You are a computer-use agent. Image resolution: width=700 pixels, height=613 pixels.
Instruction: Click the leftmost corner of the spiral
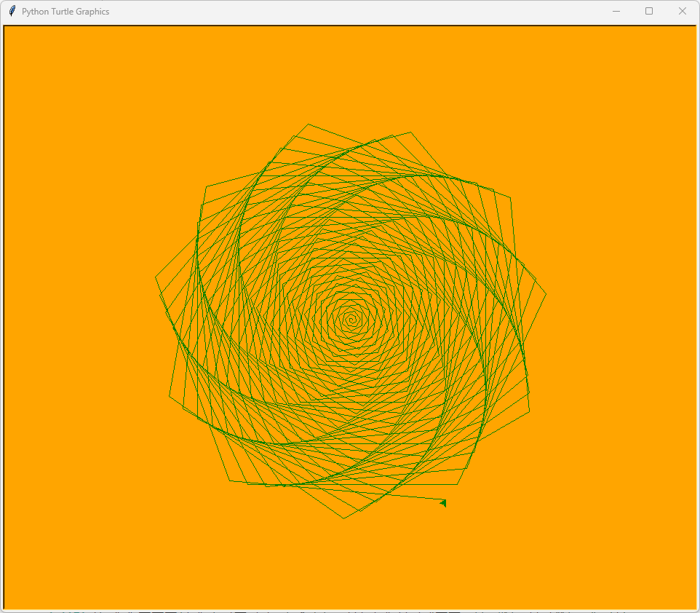156,277
